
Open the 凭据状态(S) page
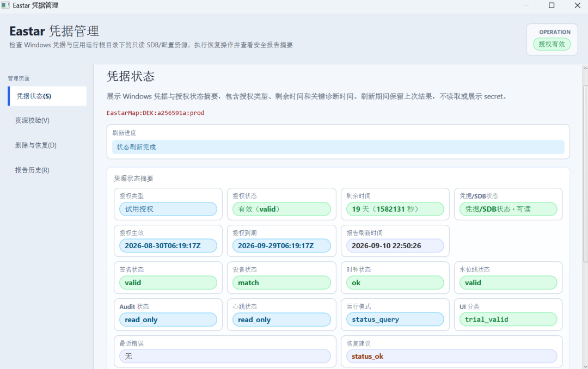point(47,96)
